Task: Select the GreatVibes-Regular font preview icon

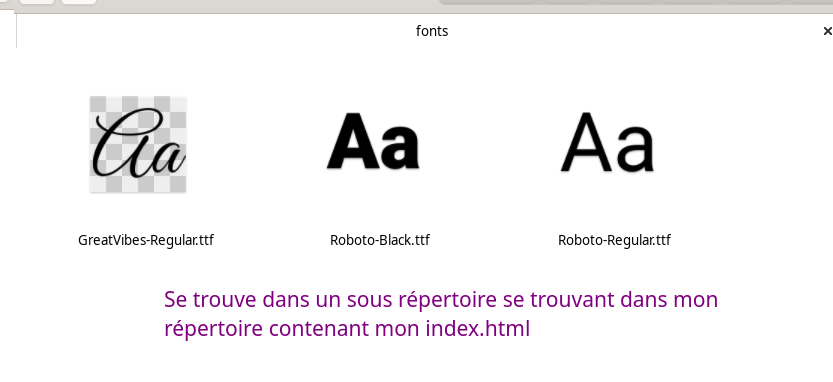Action: 138,144
